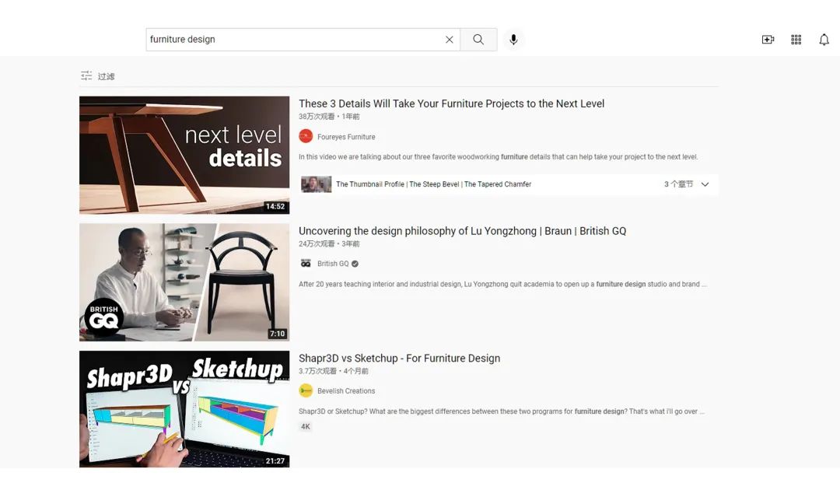The height and width of the screenshot is (504, 840).
Task: Open 'Shapr3D vs Sketchup' video title
Action: (399, 359)
